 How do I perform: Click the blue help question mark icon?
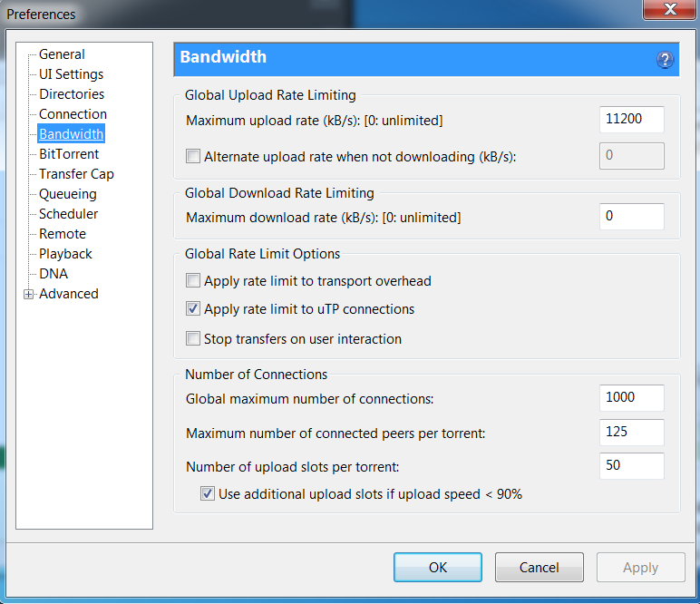click(x=665, y=61)
